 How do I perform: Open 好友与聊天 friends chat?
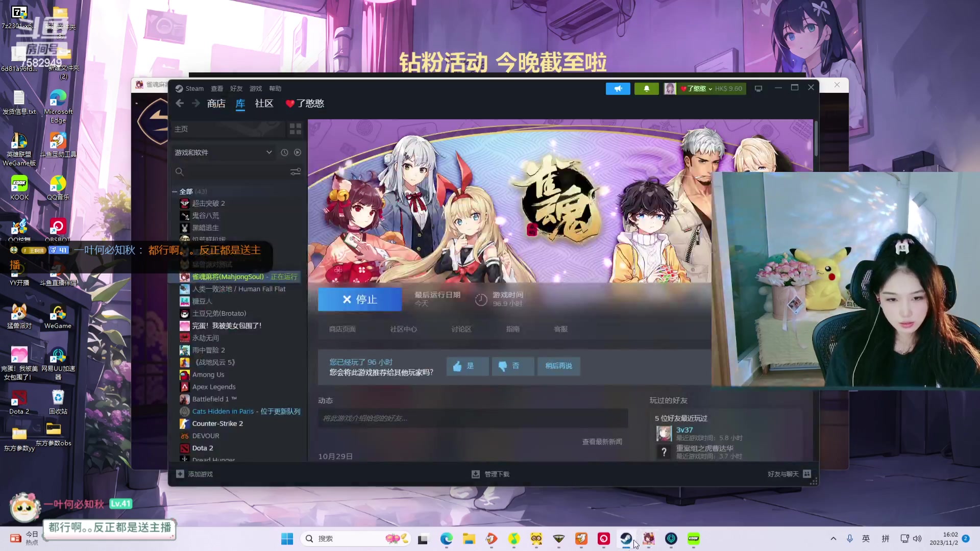click(789, 474)
